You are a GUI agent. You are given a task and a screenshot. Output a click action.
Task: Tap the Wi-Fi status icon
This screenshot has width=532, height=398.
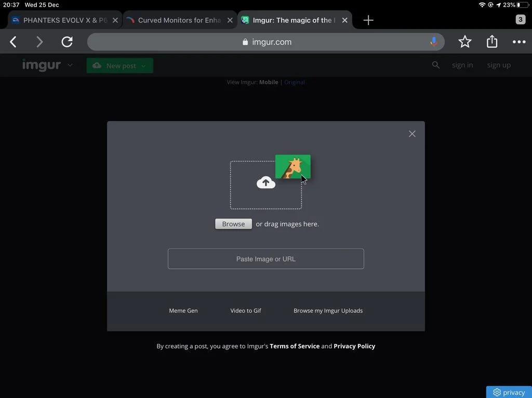(482, 5)
